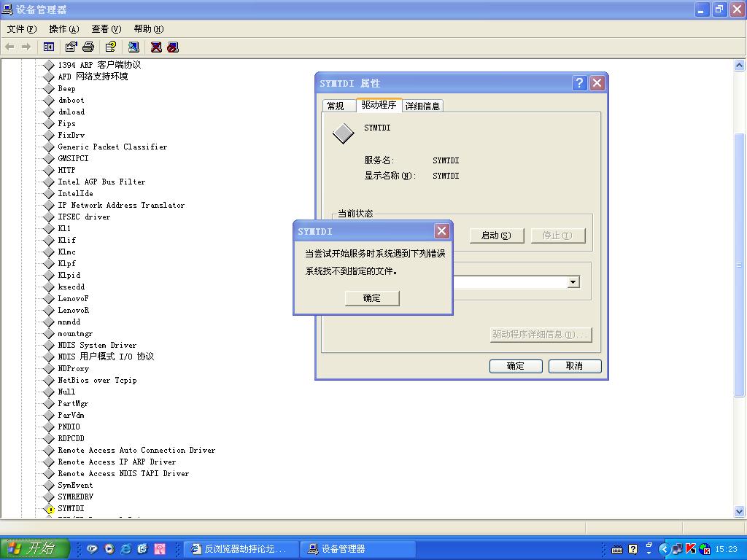The width and height of the screenshot is (747, 560).
Task: Click the Kaspersky red K tray icon
Action: [691, 549]
